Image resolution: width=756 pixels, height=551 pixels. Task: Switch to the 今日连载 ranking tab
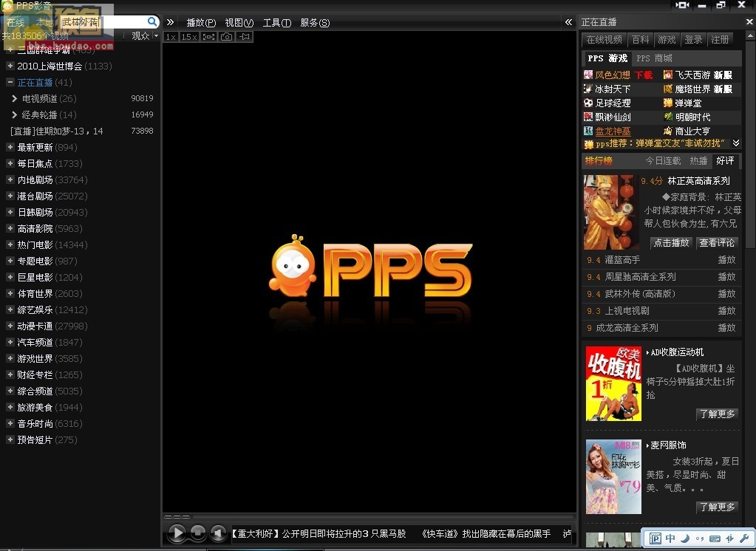click(x=663, y=160)
